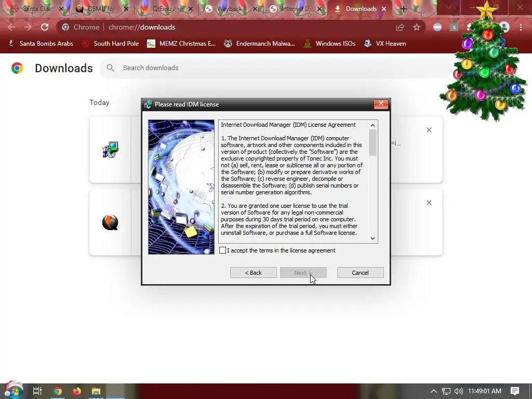Image resolution: width=532 pixels, height=399 pixels.
Task: Open MEMZ Christmas E... bookmark
Action: click(181, 44)
